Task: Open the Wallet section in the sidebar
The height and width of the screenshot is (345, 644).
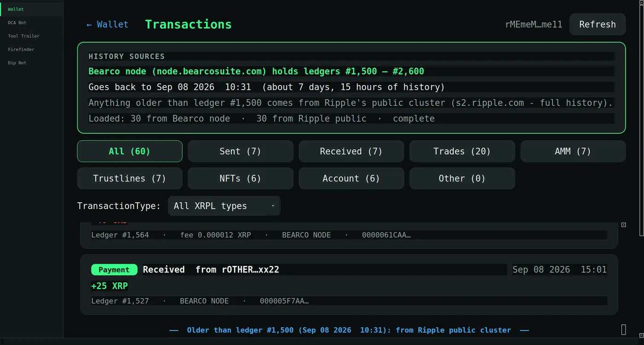Action: [32, 9]
